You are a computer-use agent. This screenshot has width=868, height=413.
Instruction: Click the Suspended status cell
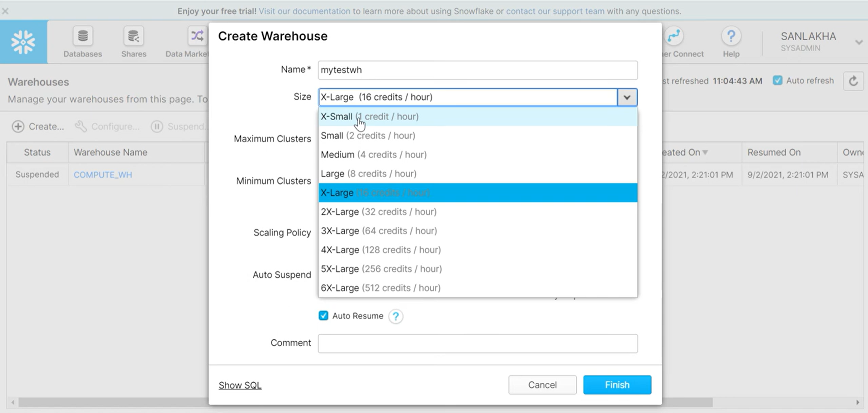(37, 174)
